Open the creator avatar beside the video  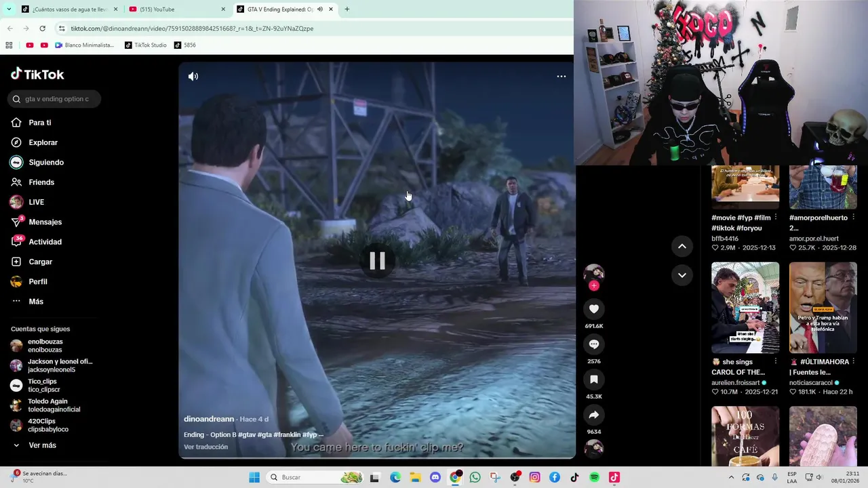(x=594, y=273)
